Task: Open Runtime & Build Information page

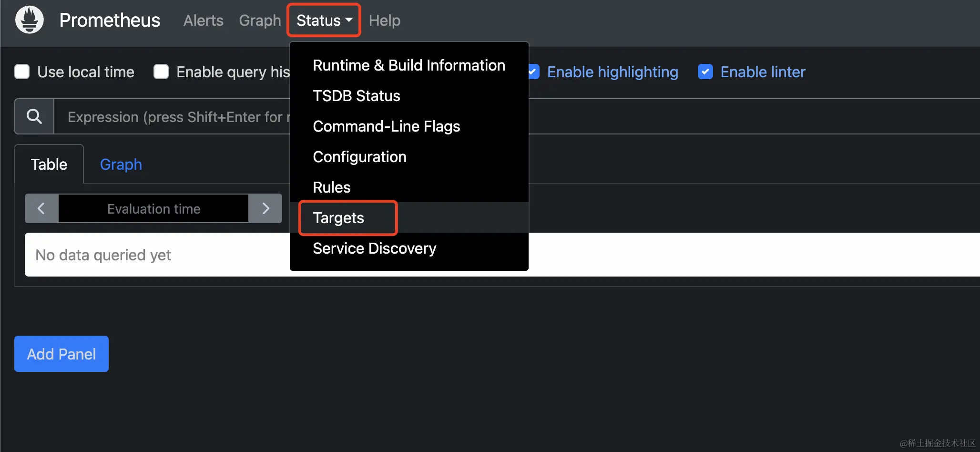Action: tap(408, 65)
